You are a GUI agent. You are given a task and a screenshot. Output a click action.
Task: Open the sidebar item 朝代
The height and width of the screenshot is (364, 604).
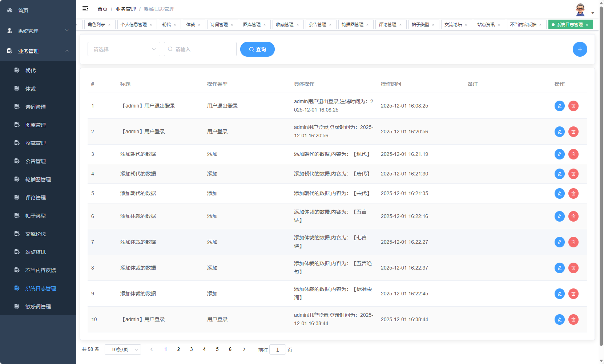tap(30, 70)
